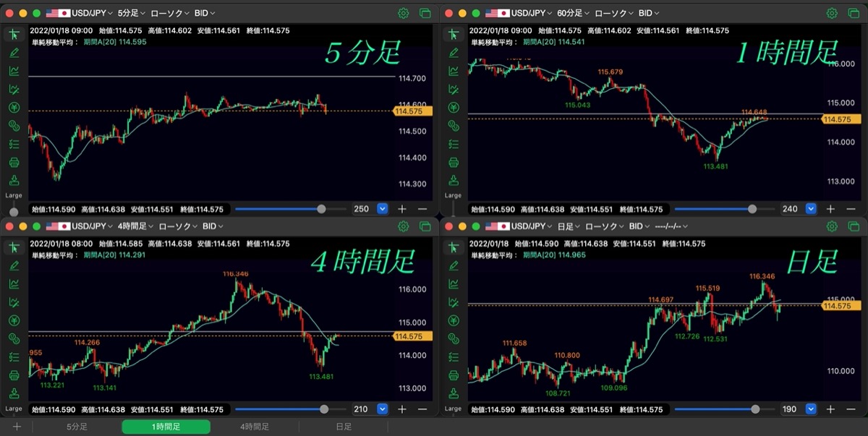Open BID dropdown in 60分足 window
Screen dimensions: 868x436
[650, 13]
